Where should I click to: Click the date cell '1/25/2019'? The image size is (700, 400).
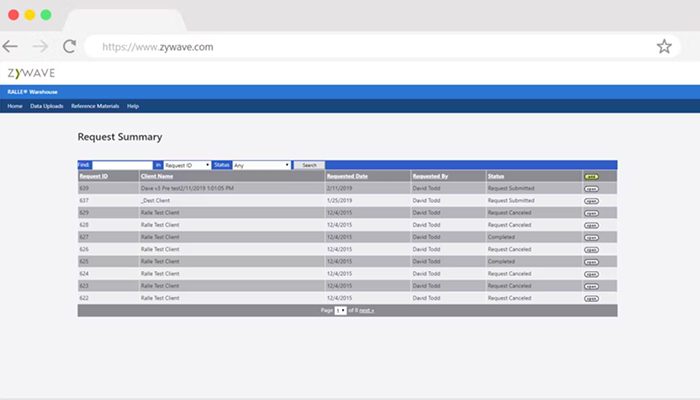pos(339,200)
